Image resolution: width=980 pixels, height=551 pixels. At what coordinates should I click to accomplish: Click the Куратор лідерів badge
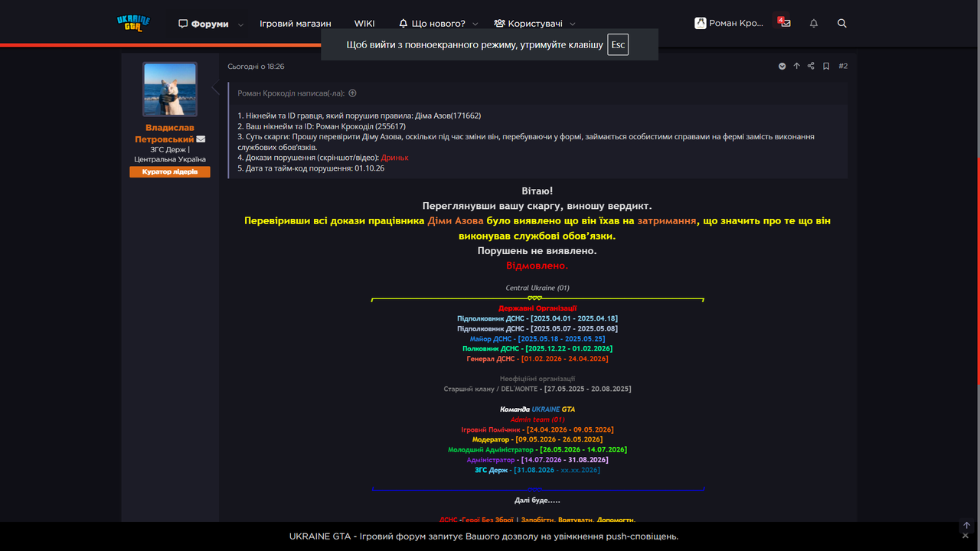(170, 172)
